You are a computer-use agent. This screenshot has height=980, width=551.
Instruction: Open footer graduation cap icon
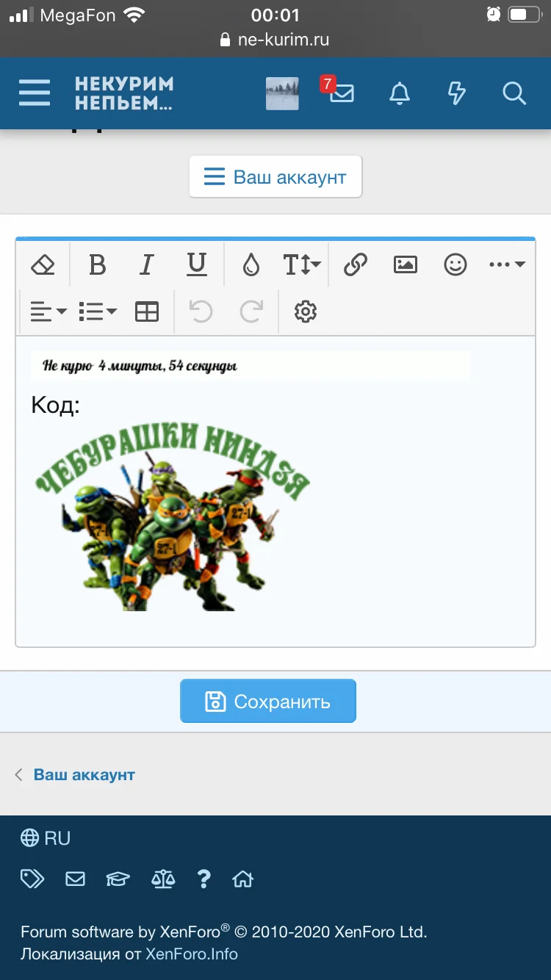click(118, 879)
